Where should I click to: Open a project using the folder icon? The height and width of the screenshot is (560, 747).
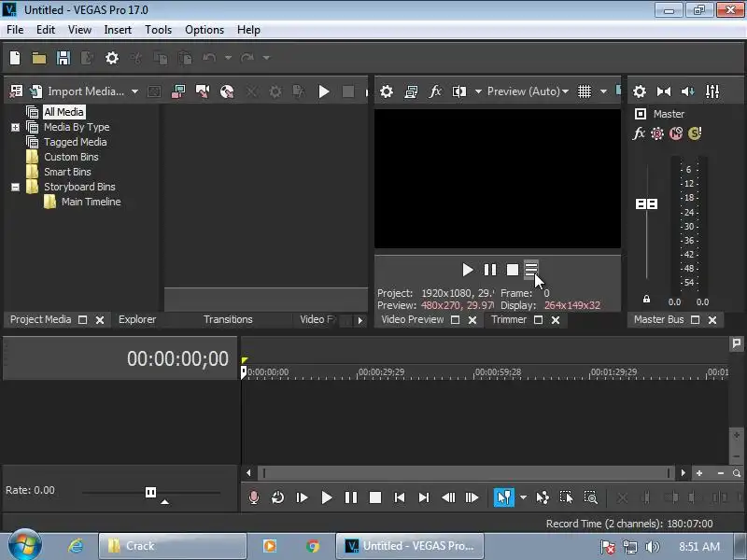(x=39, y=58)
